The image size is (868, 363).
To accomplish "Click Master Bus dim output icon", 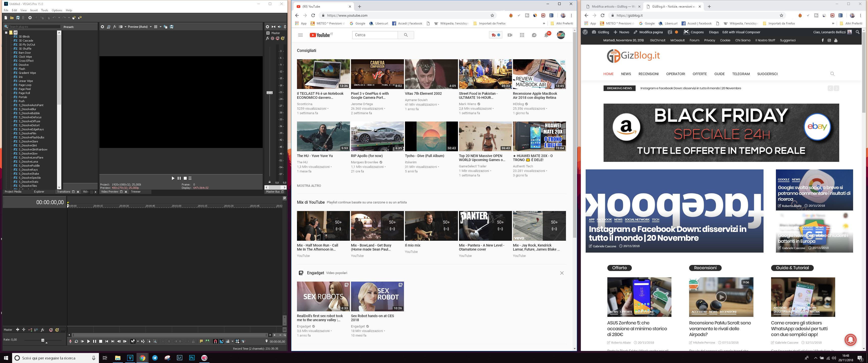I will click(280, 27).
